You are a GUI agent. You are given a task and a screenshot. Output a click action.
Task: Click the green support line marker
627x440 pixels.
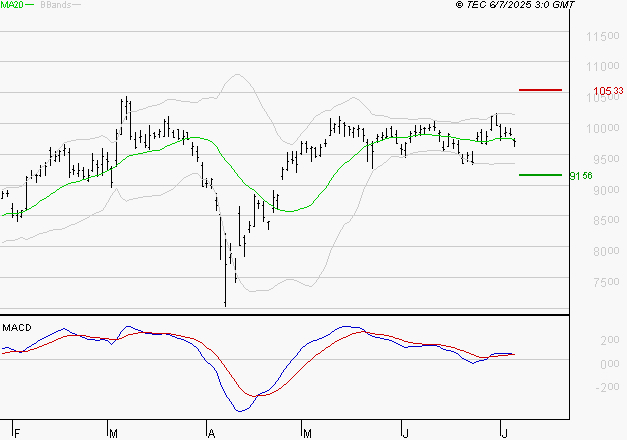[540, 175]
